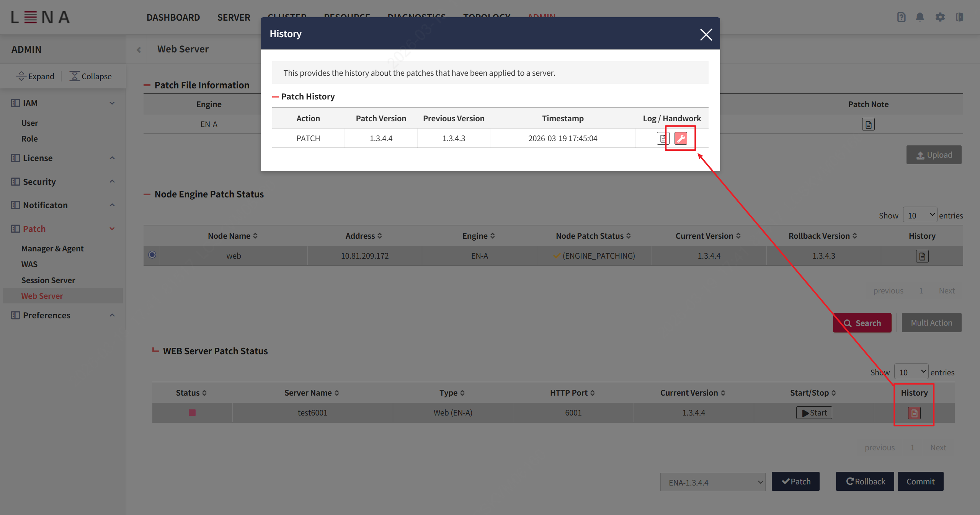980x515 pixels.
Task: Open the notifications bell icon
Action: (x=920, y=17)
